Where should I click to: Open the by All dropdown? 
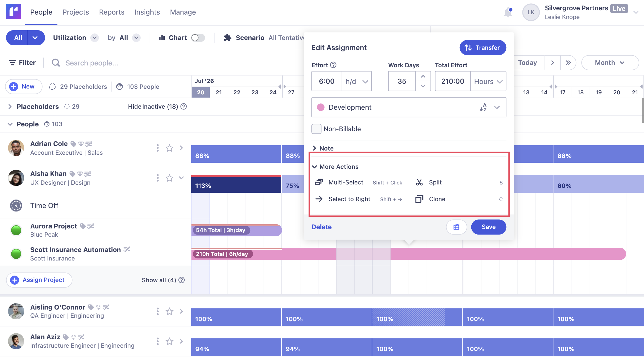pyautogui.click(x=136, y=38)
